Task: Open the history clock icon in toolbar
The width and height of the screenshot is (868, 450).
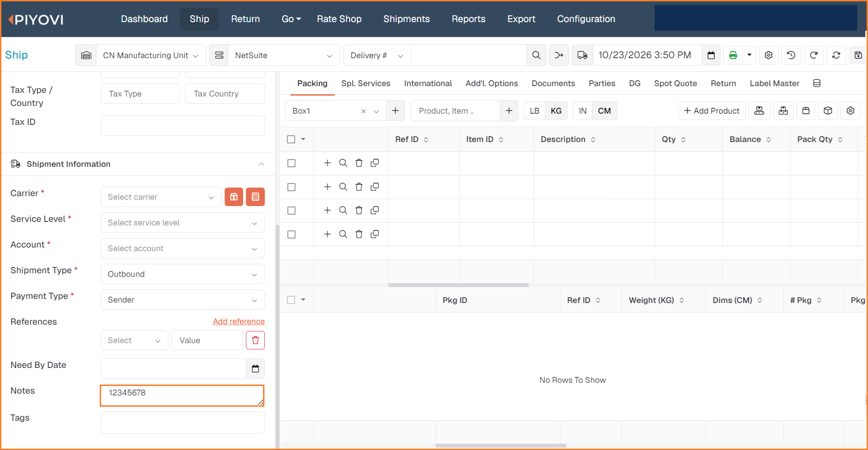Action: tap(791, 55)
